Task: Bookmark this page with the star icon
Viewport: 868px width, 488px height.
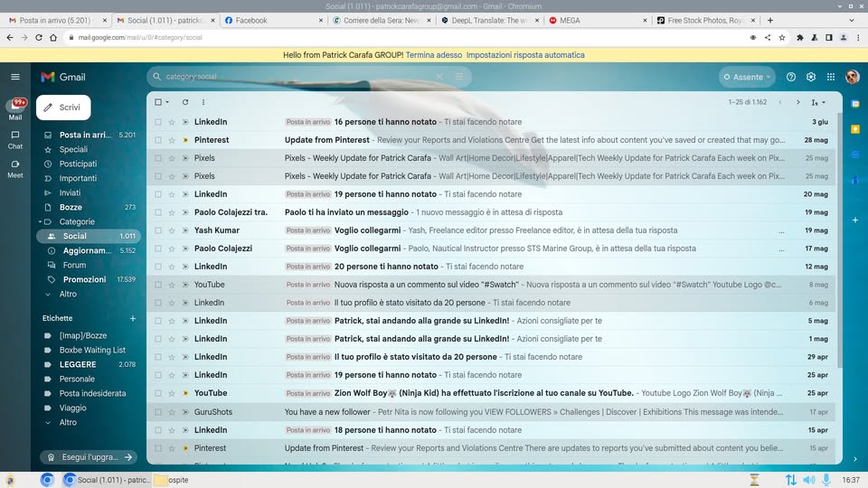Action: pyautogui.click(x=781, y=38)
